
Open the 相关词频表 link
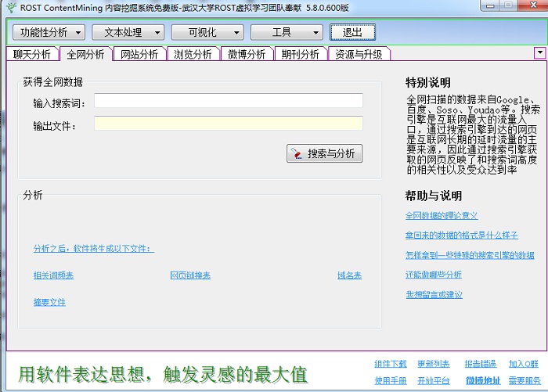(53, 275)
